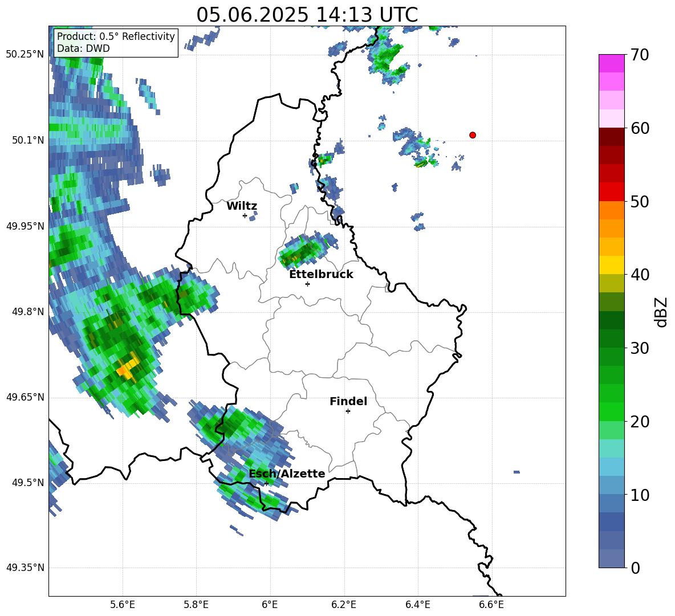This screenshot has height=616, width=675.
Task: Click the cross marker below Ettelbruck label
Action: point(307,284)
